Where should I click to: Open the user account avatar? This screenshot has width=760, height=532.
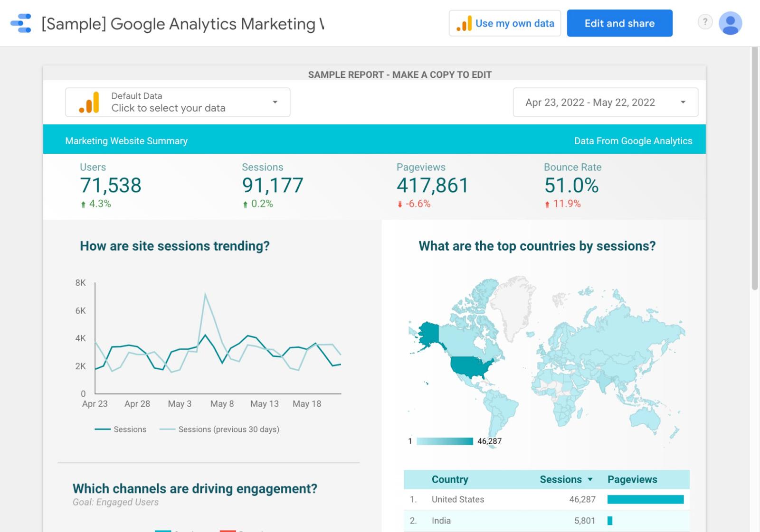pos(730,23)
